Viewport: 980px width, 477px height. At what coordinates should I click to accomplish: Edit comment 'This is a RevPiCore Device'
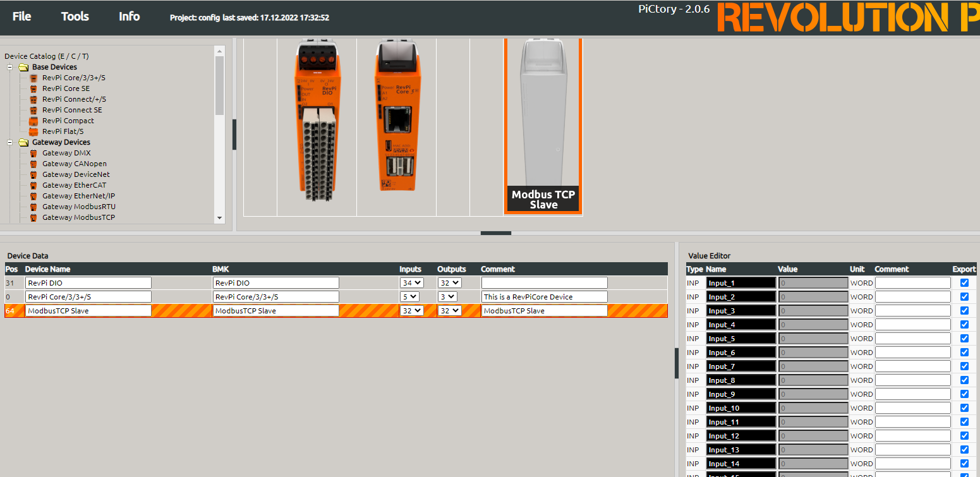544,297
